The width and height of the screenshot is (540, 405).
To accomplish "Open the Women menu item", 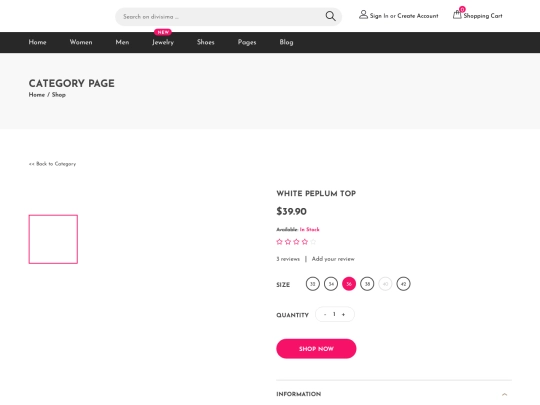I will (x=81, y=42).
